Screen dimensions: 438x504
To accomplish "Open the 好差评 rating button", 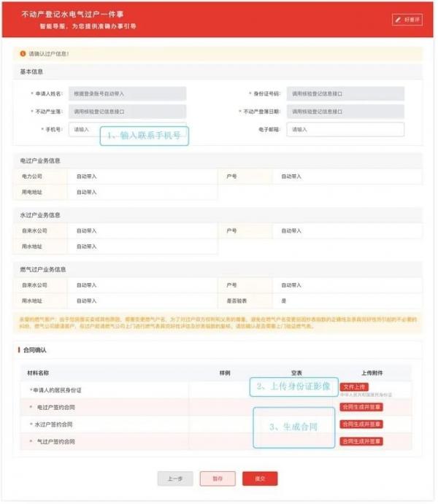I will pos(407,20).
